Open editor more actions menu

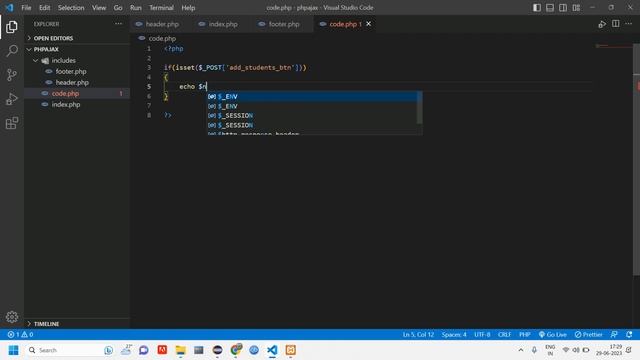coord(629,24)
